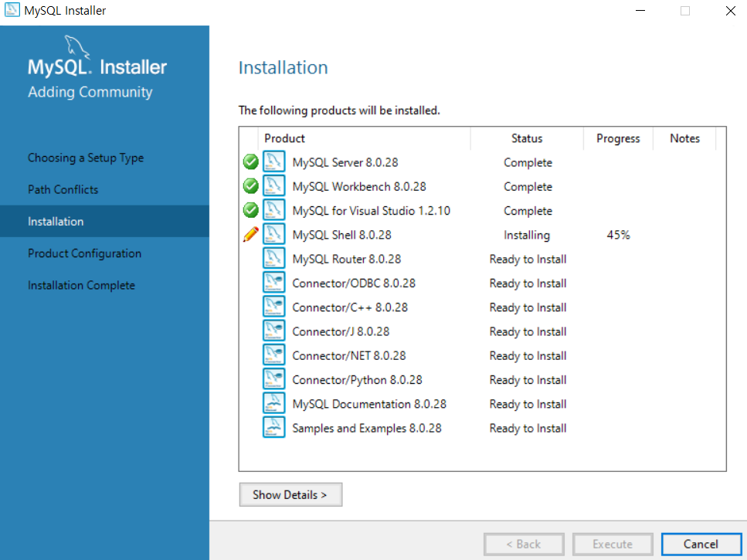Image resolution: width=747 pixels, height=560 pixels.
Task: Click Ready to Install status of MySQL Router
Action: 528,260
